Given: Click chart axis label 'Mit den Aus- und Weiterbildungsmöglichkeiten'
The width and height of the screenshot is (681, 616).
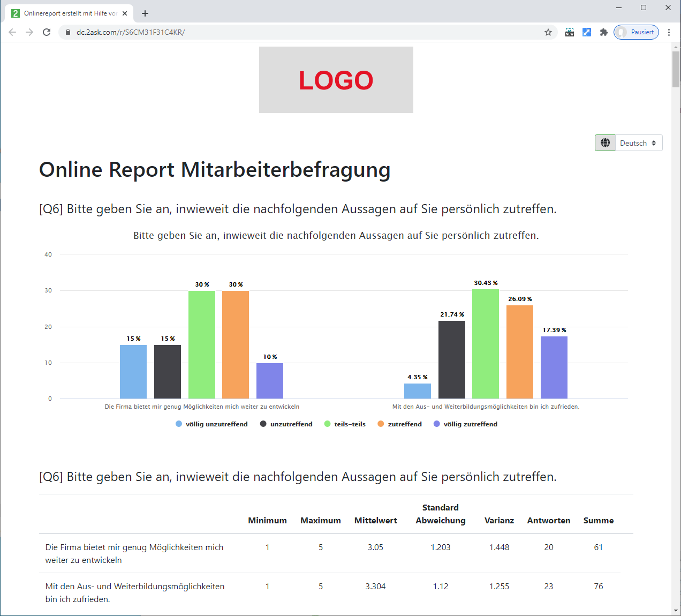Looking at the screenshot, I should point(486,407).
